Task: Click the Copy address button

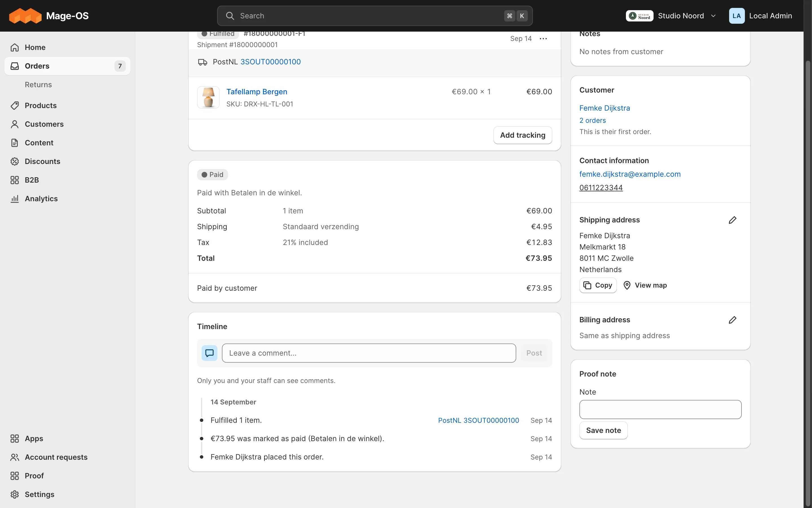Action: 598,285
